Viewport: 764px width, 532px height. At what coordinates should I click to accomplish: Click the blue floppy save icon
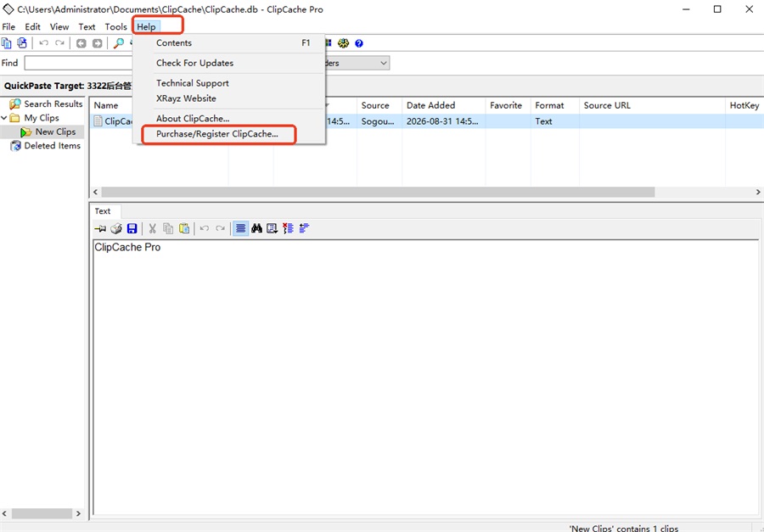(x=132, y=228)
